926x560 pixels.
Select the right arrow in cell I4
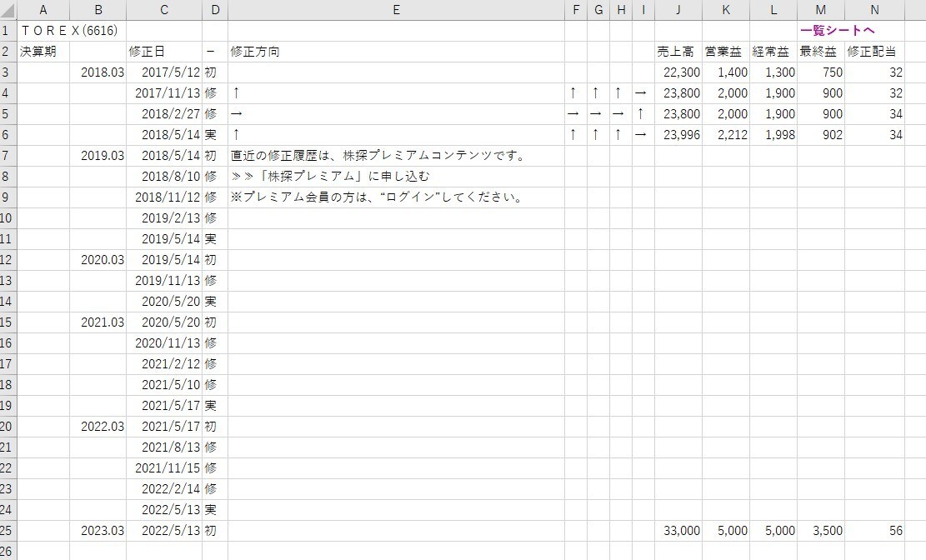tap(640, 93)
